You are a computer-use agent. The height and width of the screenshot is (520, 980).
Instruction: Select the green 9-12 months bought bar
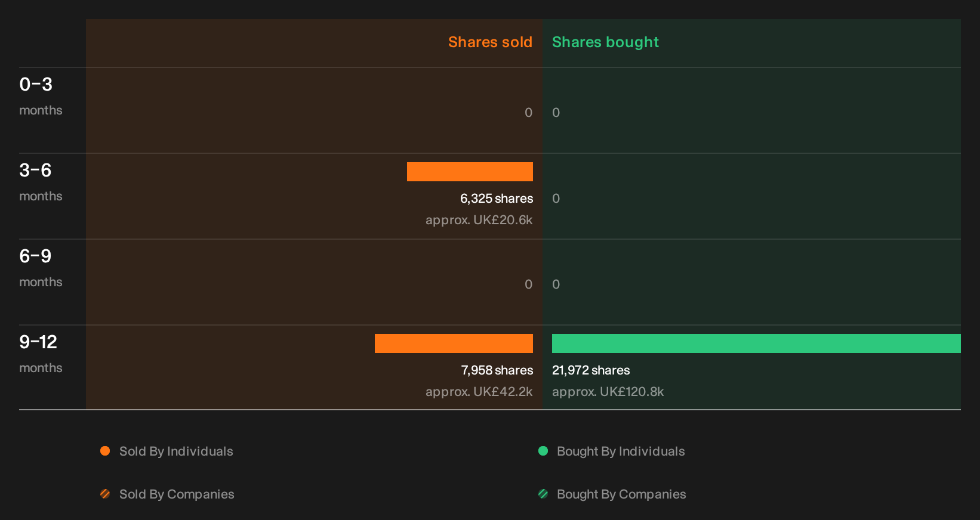756,343
